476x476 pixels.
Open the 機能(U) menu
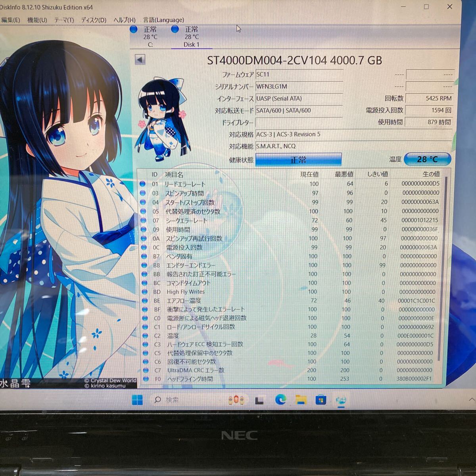pos(37,20)
